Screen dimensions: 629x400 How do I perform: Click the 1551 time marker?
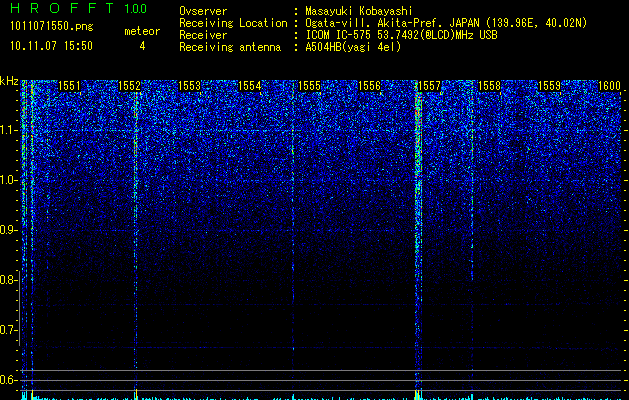(x=69, y=86)
